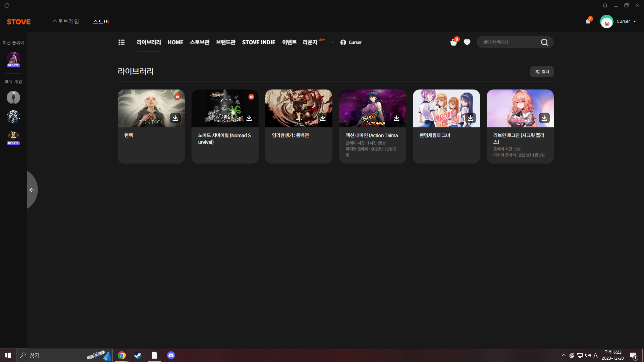Open the wishlist heart icon
The width and height of the screenshot is (644, 362).
click(467, 42)
